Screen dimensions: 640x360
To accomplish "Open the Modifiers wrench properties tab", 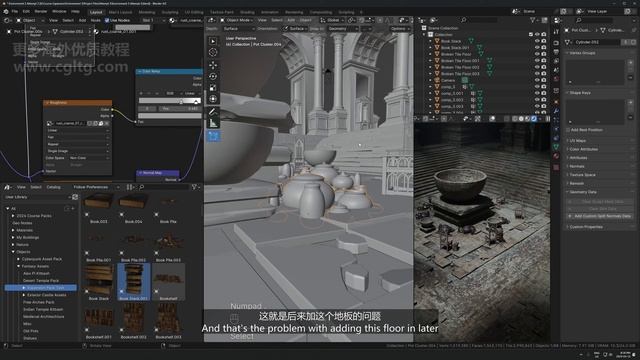I will [556, 111].
